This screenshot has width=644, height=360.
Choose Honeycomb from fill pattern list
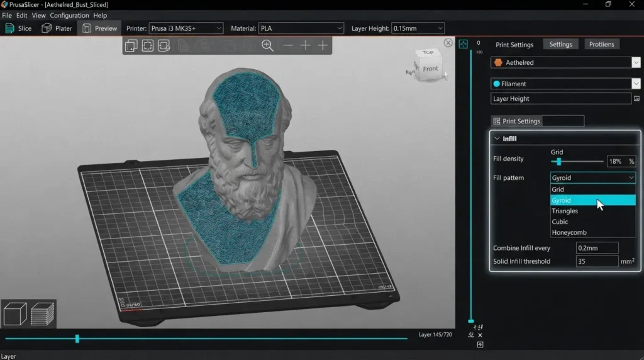click(592, 232)
